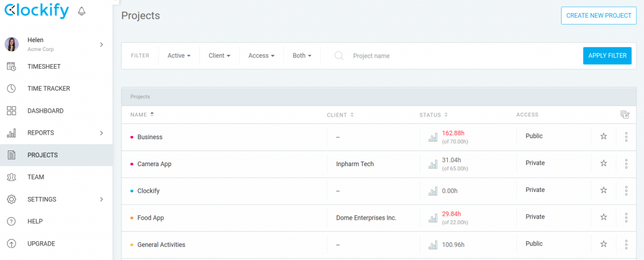This screenshot has height=260, width=644.
Task: Sort projects by Status column
Action: click(434, 115)
